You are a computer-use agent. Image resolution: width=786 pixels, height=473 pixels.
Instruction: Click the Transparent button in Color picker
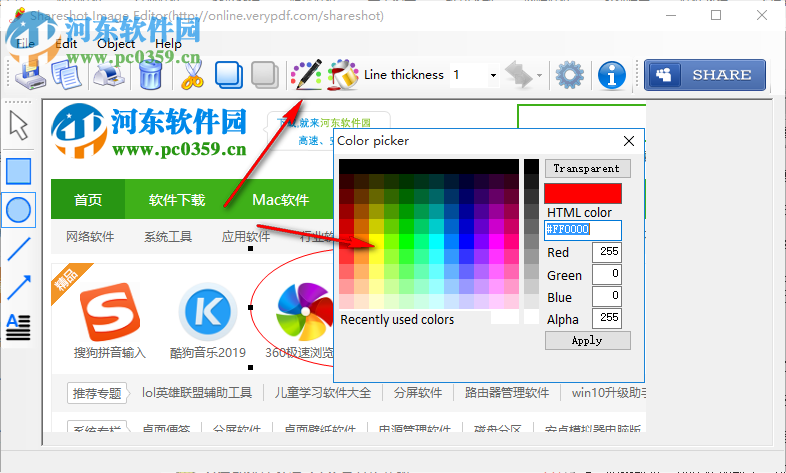coord(587,168)
